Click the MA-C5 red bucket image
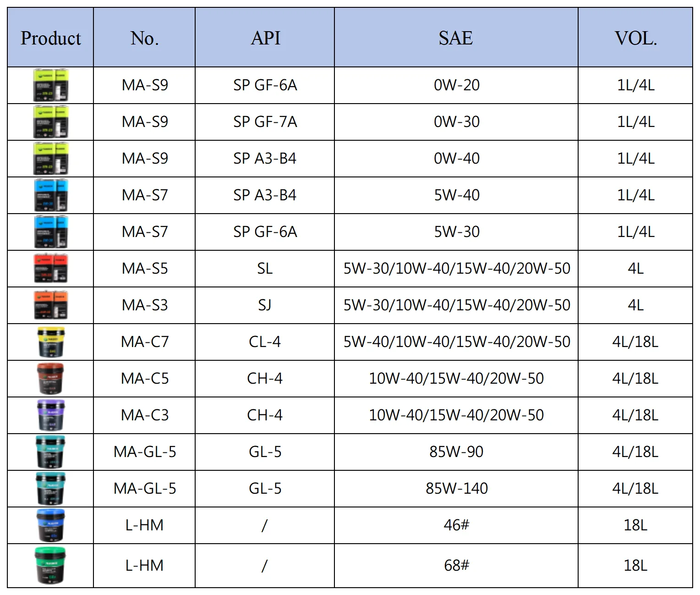The width and height of the screenshot is (700, 595). click(x=50, y=379)
